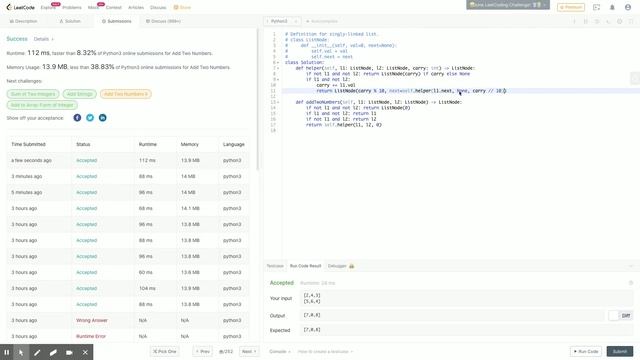The height and width of the screenshot is (360, 640).
Task: Select the highlighter annotation tool
Action: coord(53,352)
